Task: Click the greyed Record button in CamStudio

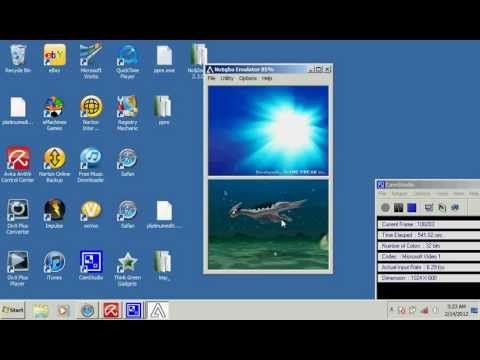Action: click(385, 208)
